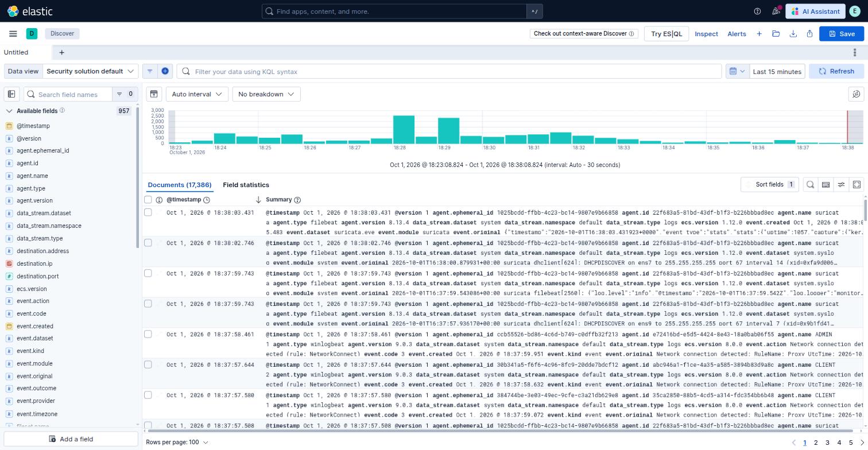Open the Security solution default data view dropdown

(90, 71)
